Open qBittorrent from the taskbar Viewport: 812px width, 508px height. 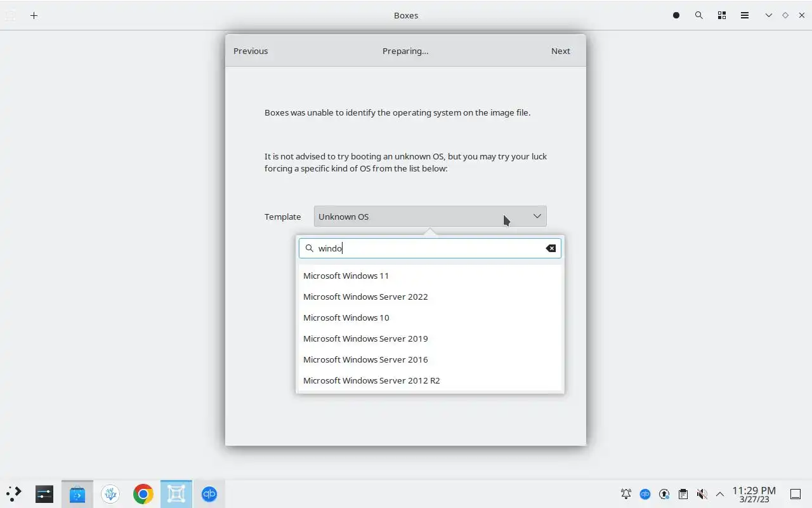pos(209,493)
